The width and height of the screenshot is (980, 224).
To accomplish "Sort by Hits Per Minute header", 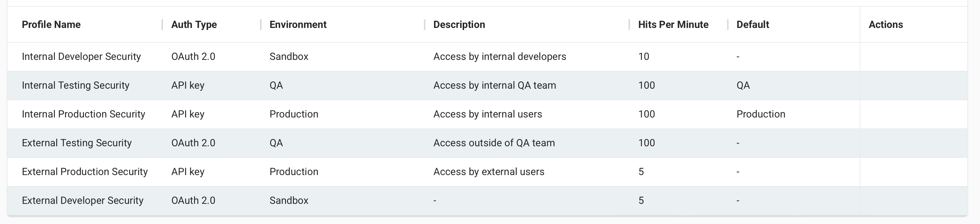I will click(x=673, y=25).
